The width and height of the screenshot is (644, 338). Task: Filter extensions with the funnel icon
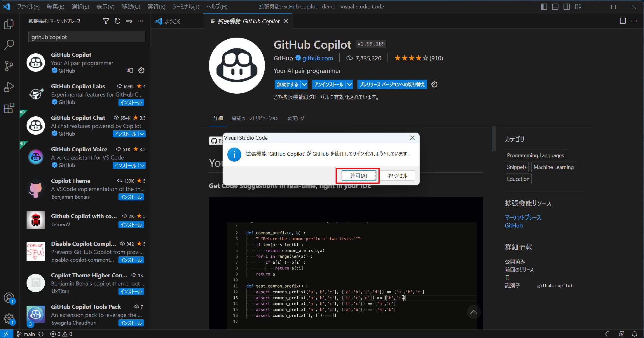point(106,21)
